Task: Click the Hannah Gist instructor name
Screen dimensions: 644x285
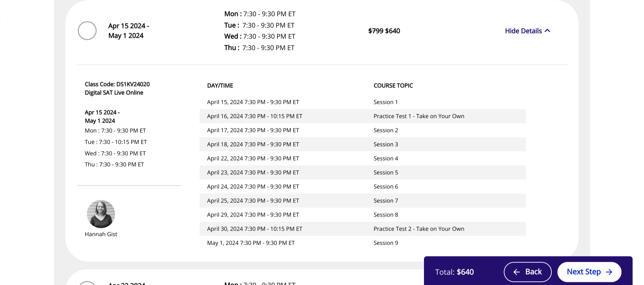Action: point(101,234)
